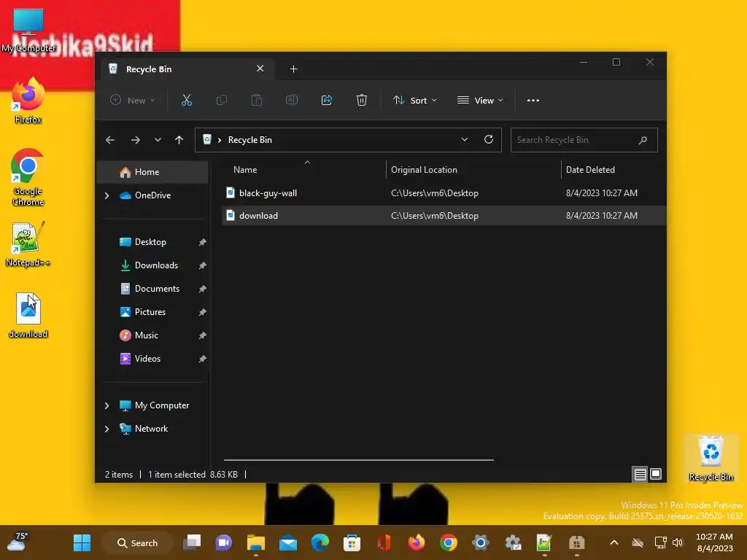
Task: Click the Cut scissors icon in toolbar
Action: 186,101
